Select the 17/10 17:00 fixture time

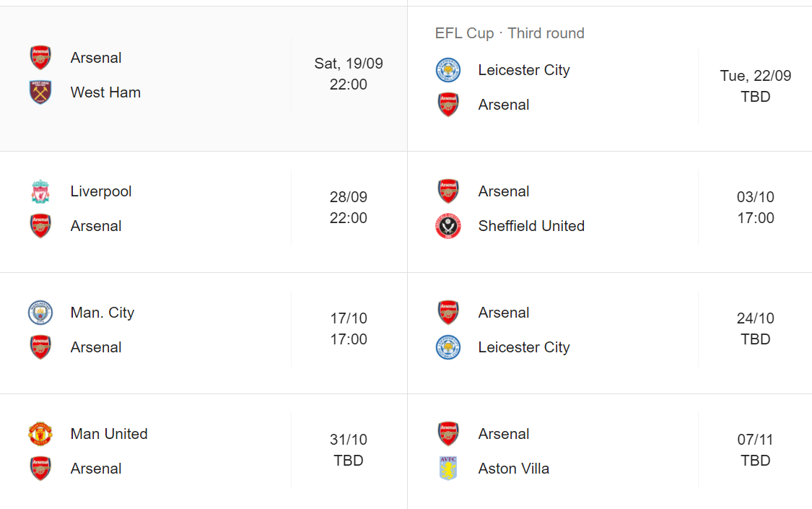(349, 329)
